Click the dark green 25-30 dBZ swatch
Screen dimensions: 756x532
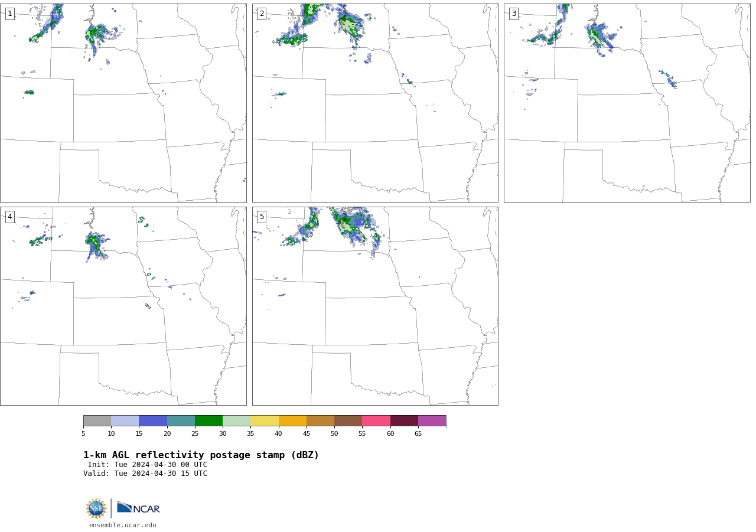(x=208, y=421)
